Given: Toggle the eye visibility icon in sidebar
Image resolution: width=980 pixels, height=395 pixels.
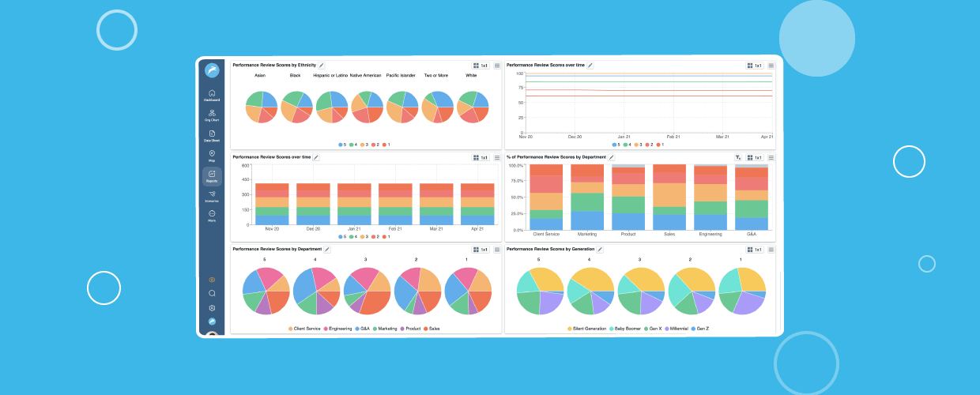Looking at the screenshot, I should click(x=212, y=280).
